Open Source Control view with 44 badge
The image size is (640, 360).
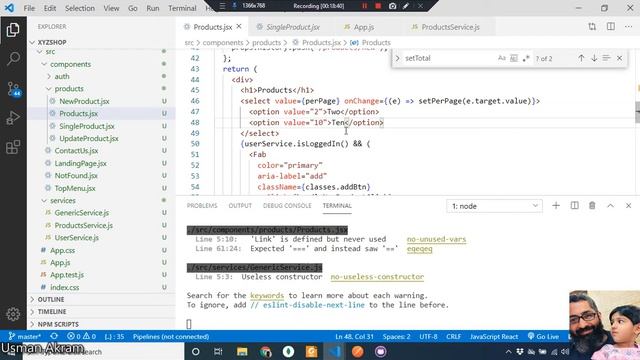click(x=13, y=89)
